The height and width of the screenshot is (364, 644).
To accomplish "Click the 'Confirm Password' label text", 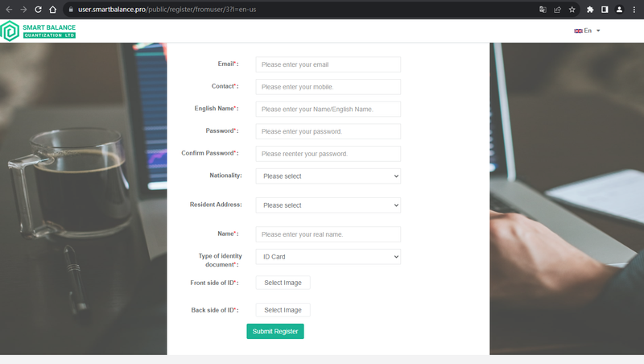I will point(210,153).
